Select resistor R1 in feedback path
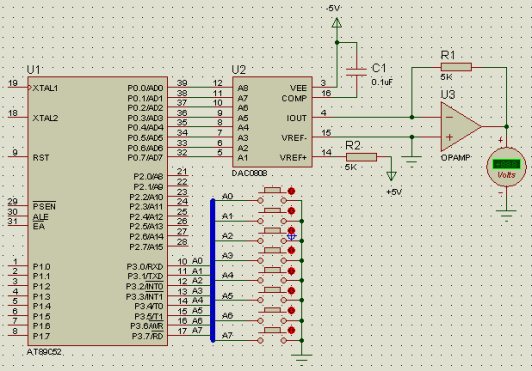 coord(456,67)
